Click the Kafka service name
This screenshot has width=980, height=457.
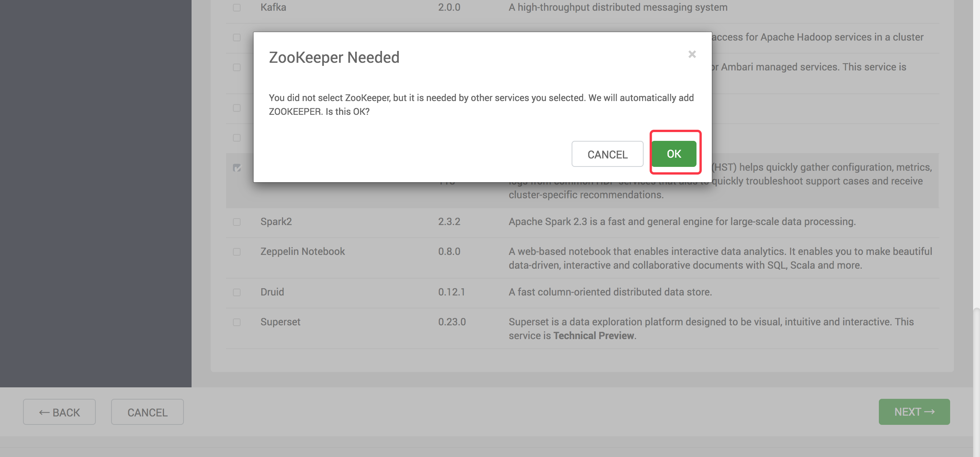click(273, 7)
